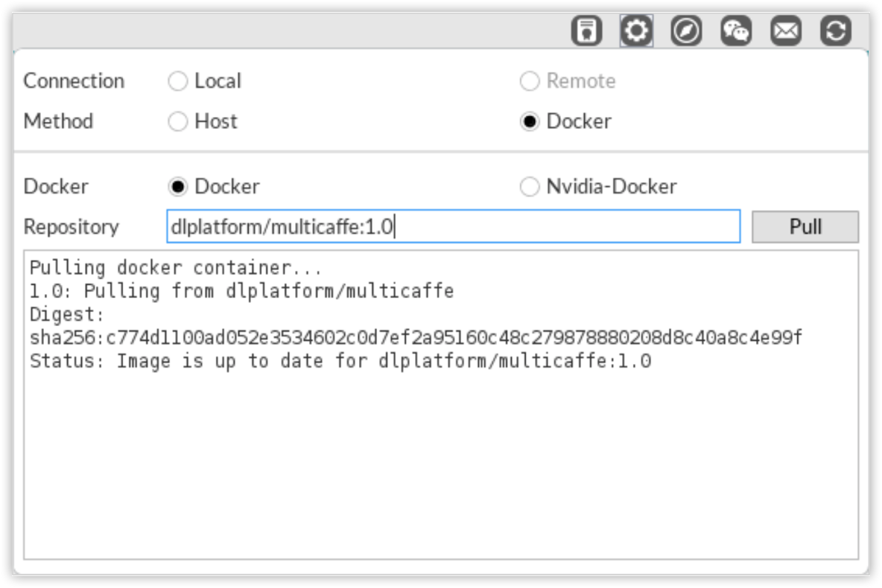This screenshot has width=882, height=588.
Task: Choose Docker as the method
Action: coord(530,121)
